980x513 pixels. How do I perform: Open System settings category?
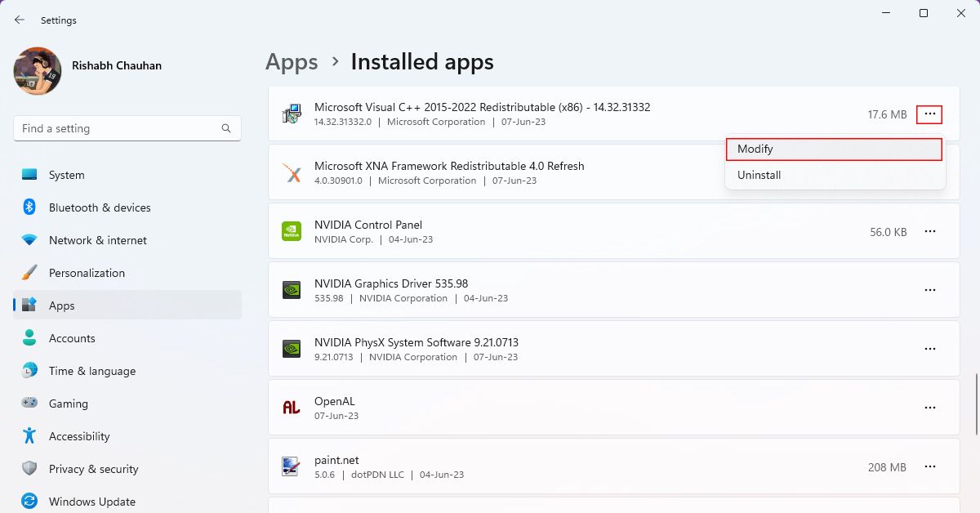point(127,175)
